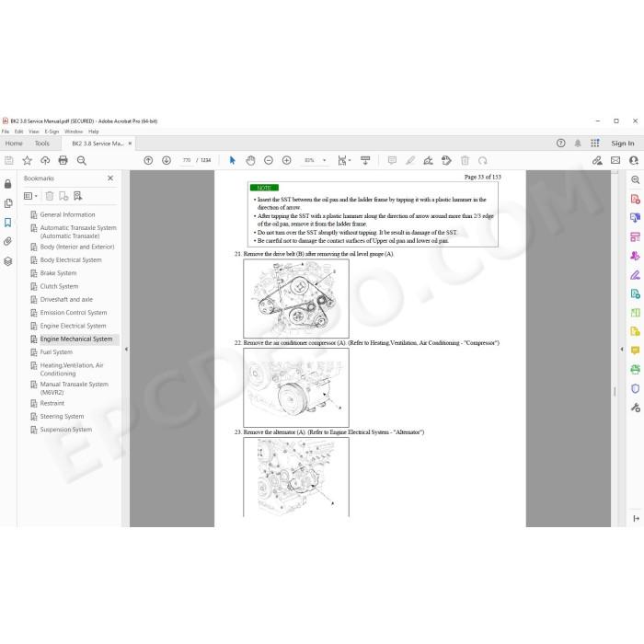Add a new bookmark
Viewport: 644px width, 644px height.
(x=63, y=196)
